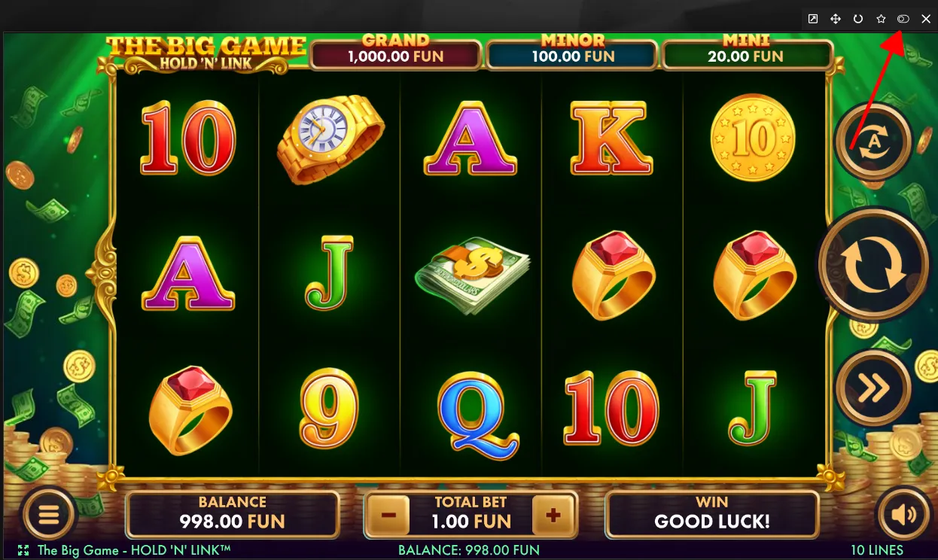Click the gold watch symbol on the reels
The width and height of the screenshot is (938, 560).
coord(330,139)
